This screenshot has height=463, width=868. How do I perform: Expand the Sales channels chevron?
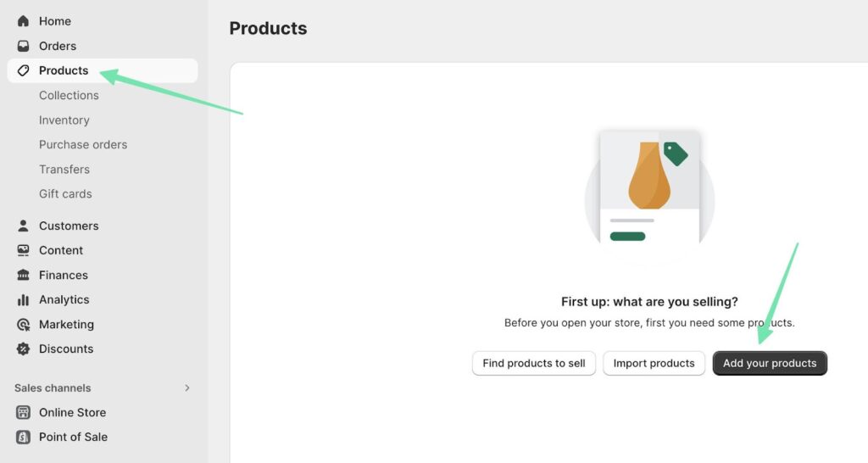click(x=187, y=388)
